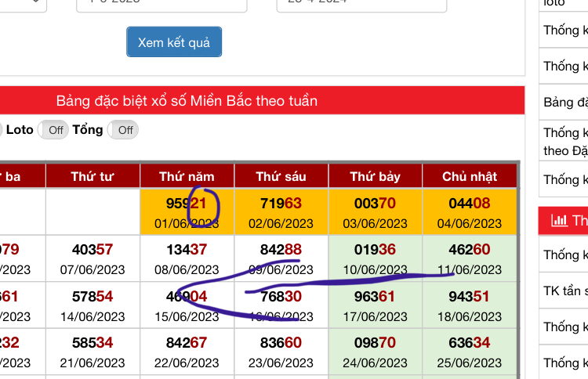Click the start date input field
Viewport: 588px width, 379px height.
pos(161,4)
